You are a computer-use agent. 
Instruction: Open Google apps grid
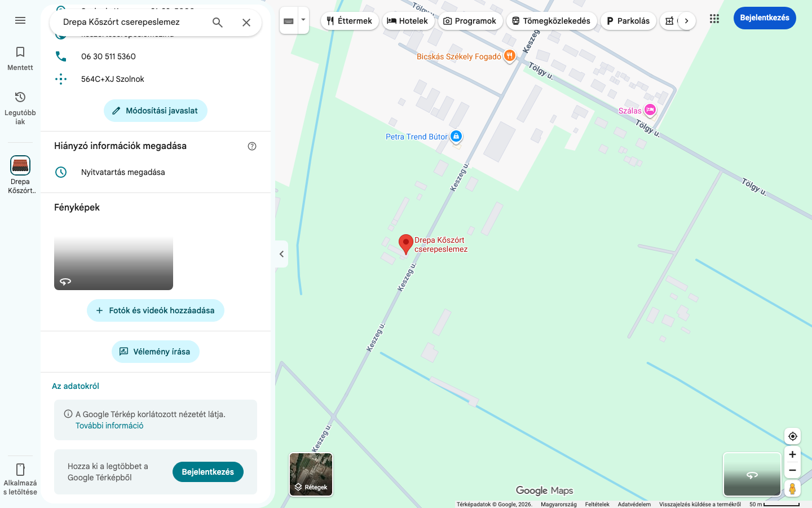[714, 19]
